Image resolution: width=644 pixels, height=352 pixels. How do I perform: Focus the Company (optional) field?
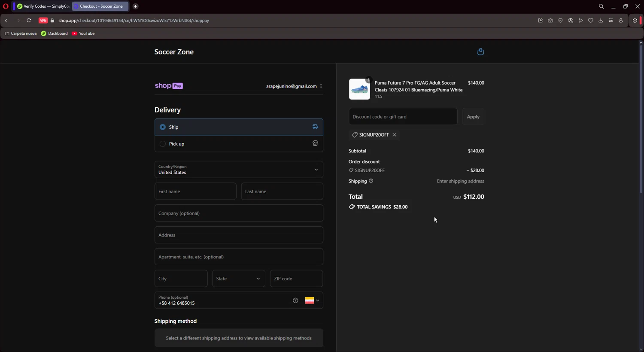point(239,213)
